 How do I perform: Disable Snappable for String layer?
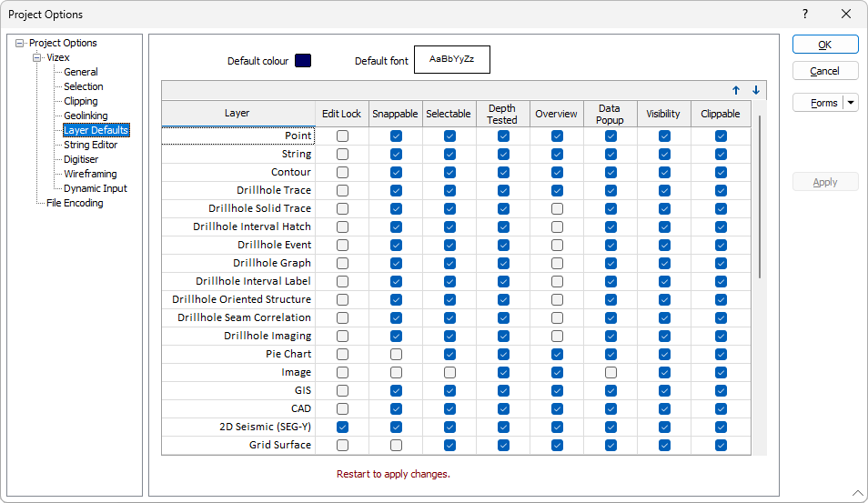pyautogui.click(x=396, y=155)
